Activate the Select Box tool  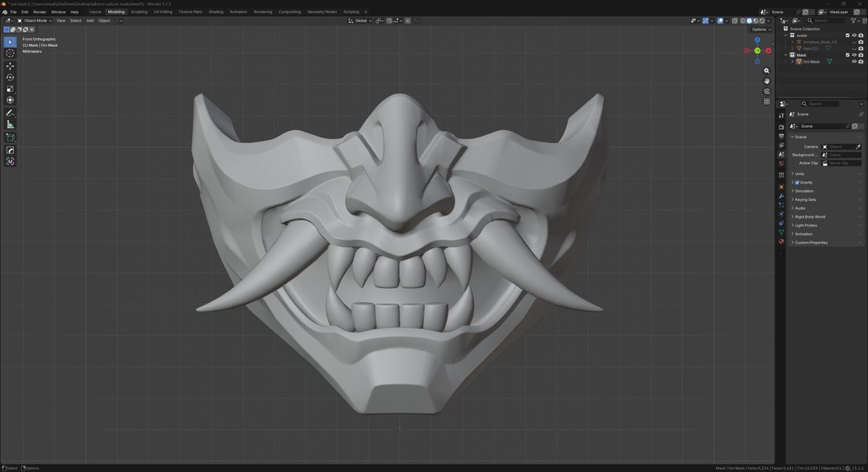click(x=10, y=42)
